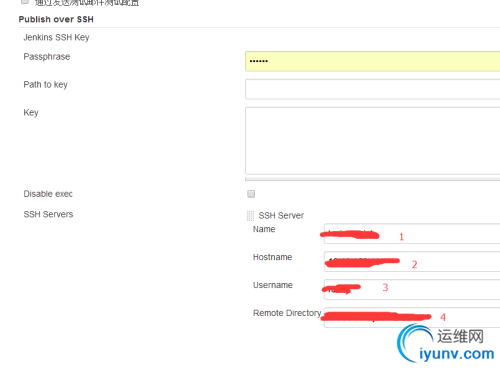Toggle the checkbox above Publish over SSH
The height and width of the screenshot is (370, 500).
(x=25, y=1)
